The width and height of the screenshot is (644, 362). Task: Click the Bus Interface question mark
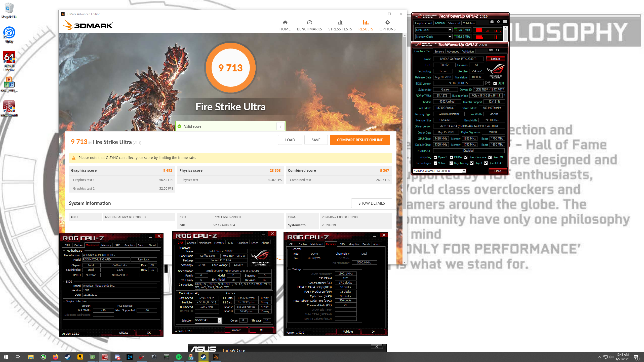tap(504, 96)
